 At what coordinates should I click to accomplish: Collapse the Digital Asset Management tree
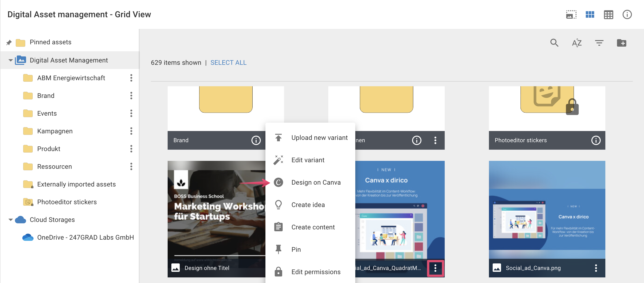click(x=10, y=60)
